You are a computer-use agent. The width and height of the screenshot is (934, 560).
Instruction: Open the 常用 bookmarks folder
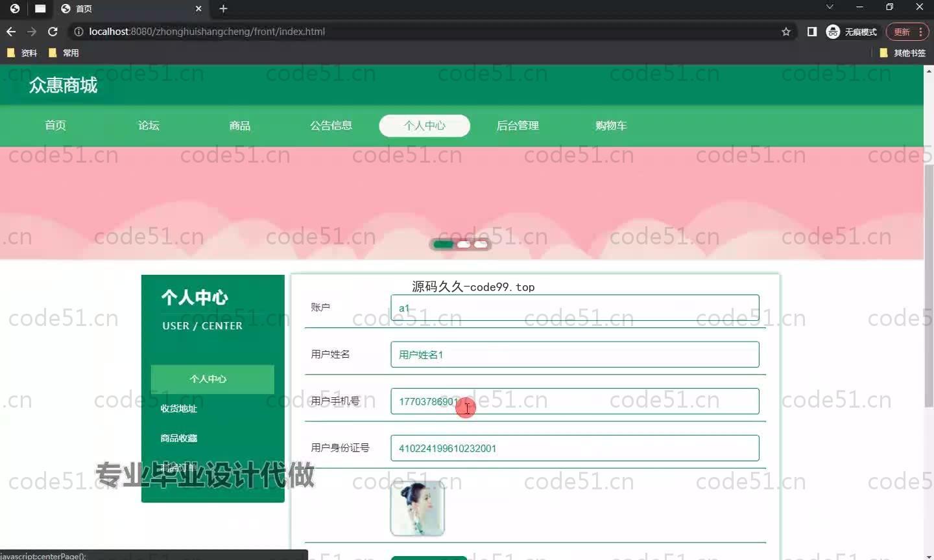[x=64, y=52]
